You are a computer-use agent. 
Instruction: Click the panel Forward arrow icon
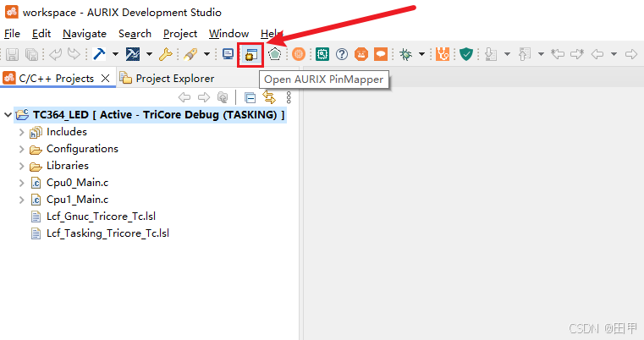[204, 97]
